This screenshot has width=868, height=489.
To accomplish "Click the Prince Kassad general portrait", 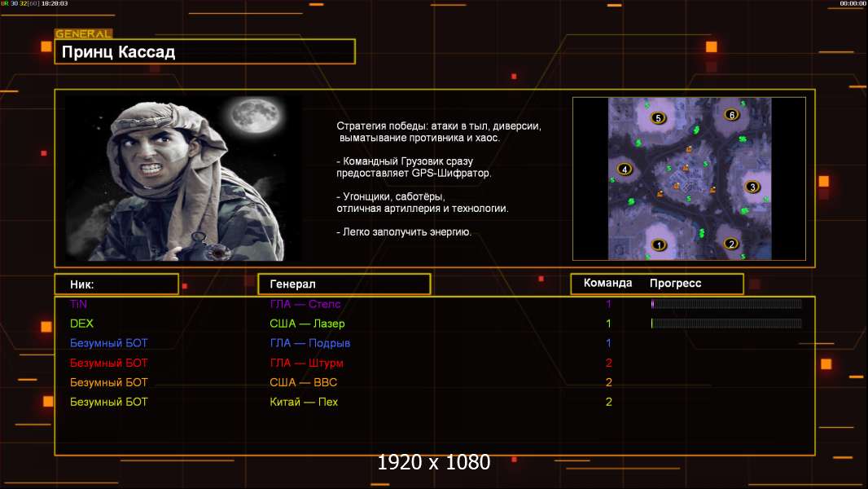I will [183, 178].
